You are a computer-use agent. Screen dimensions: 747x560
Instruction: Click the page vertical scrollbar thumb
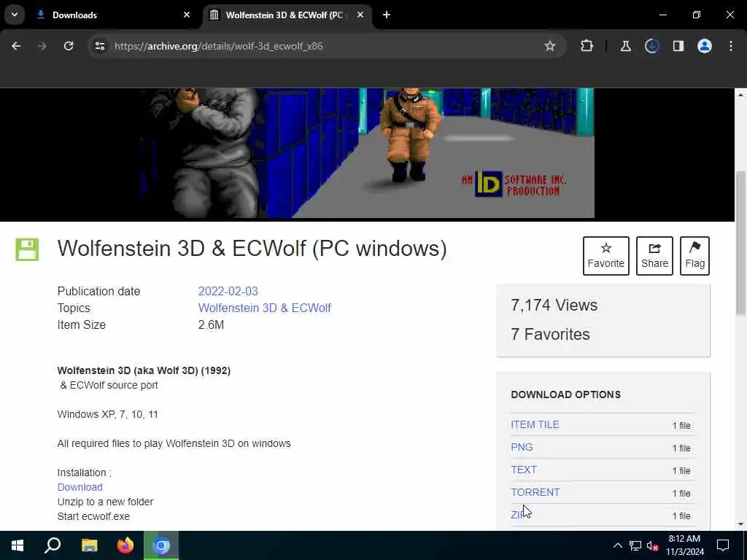[740, 243]
